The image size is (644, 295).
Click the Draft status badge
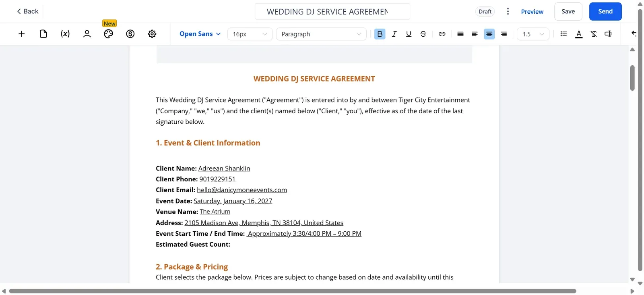(x=485, y=12)
